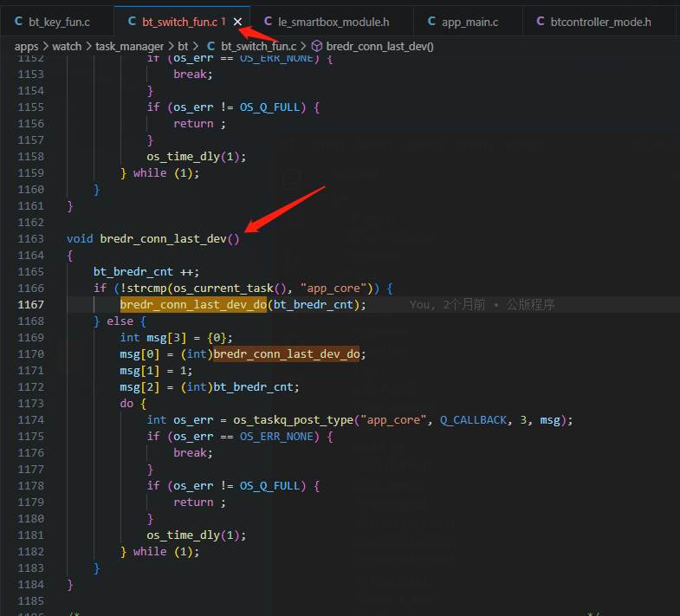The height and width of the screenshot is (616, 680).
Task: Click the 'else' keyword on line 1168
Action: [120, 321]
